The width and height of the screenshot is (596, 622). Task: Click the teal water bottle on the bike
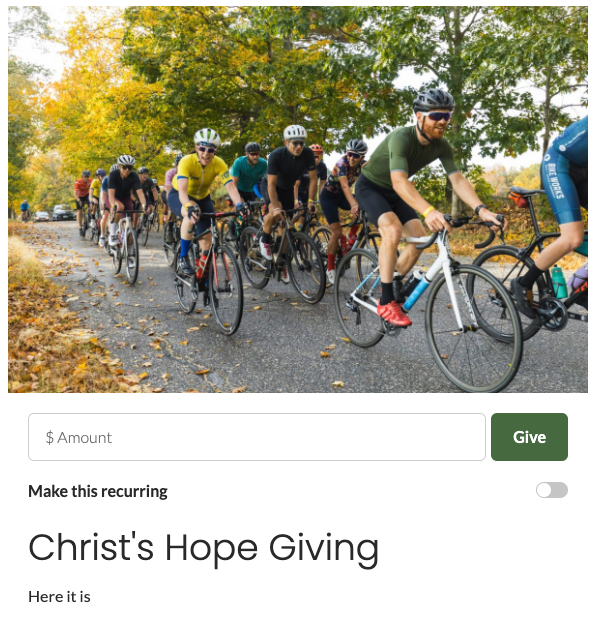coord(559,282)
